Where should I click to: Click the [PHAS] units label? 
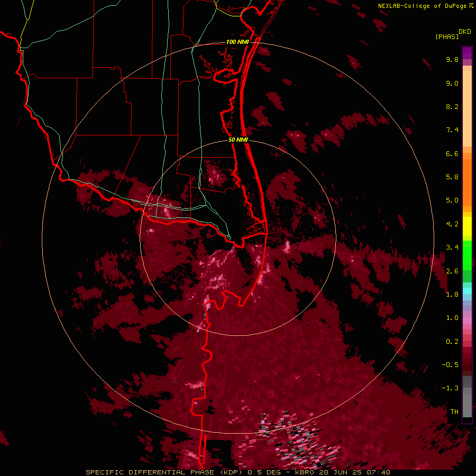click(x=447, y=37)
